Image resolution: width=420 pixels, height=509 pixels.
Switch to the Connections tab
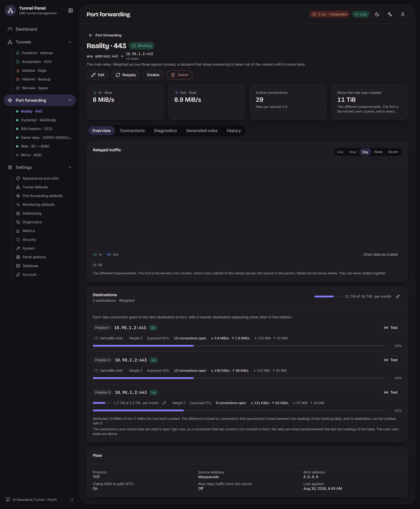(132, 131)
